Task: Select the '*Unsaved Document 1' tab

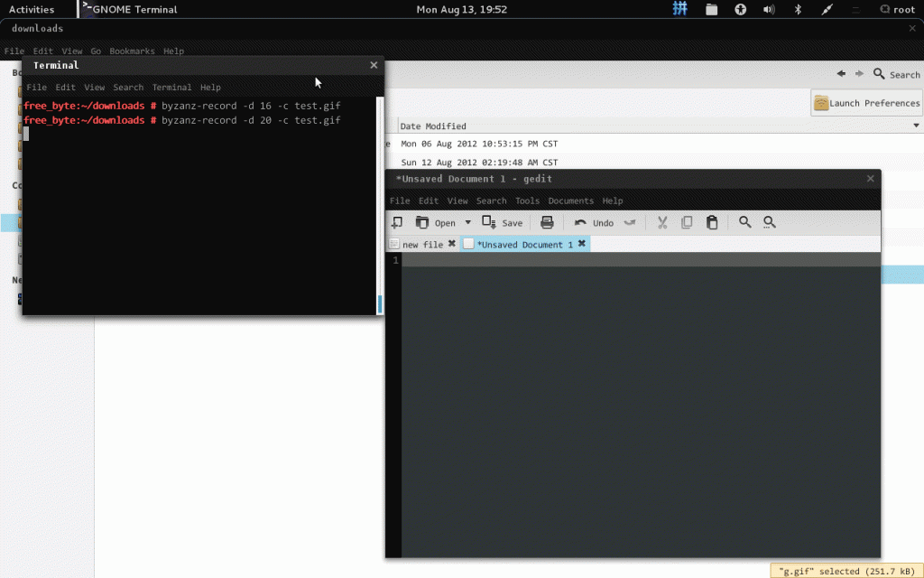Action: click(x=524, y=244)
